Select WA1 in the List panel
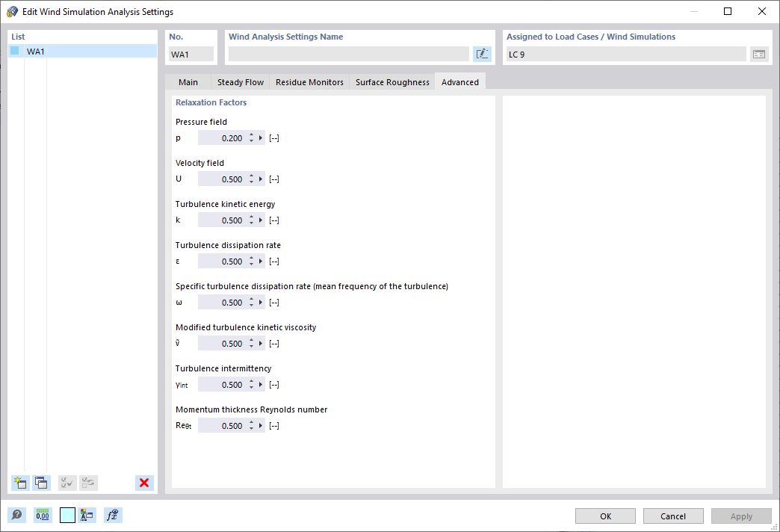Screen dimensions: 780x532 point(35,51)
